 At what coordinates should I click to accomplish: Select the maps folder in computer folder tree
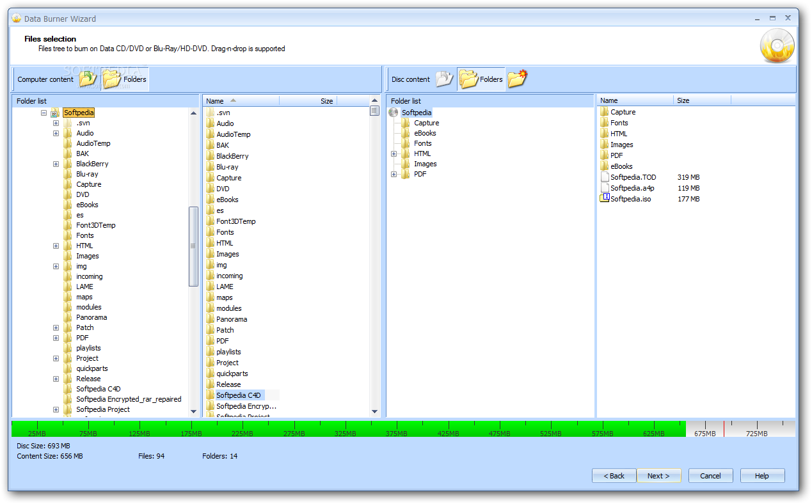pos(84,297)
